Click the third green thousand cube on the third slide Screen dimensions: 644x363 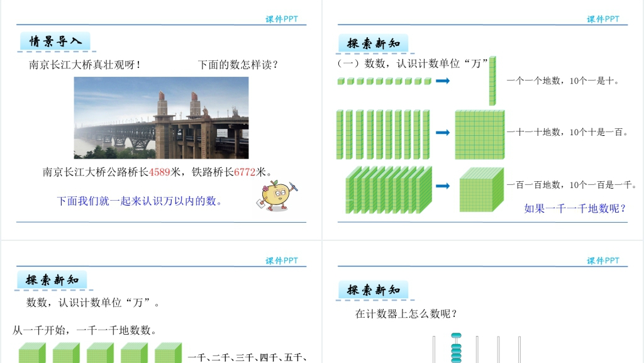(x=100, y=353)
